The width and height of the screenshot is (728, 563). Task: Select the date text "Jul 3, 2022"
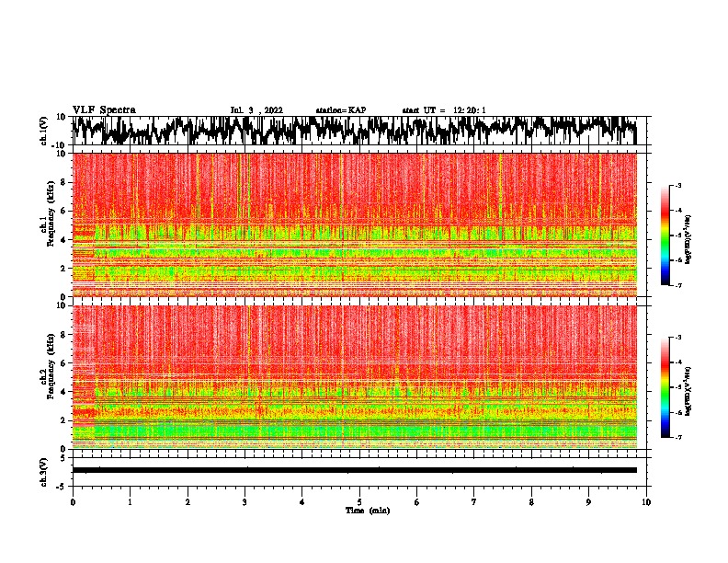(x=256, y=110)
